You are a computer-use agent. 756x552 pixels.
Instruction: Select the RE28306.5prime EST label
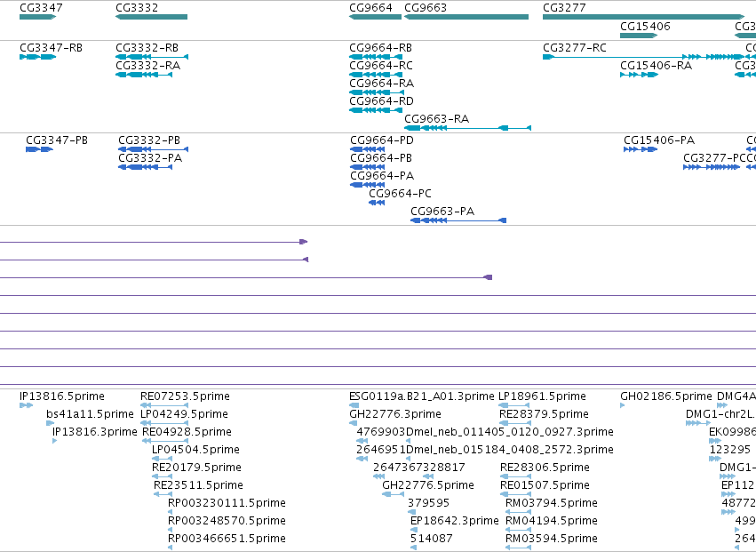(x=545, y=468)
